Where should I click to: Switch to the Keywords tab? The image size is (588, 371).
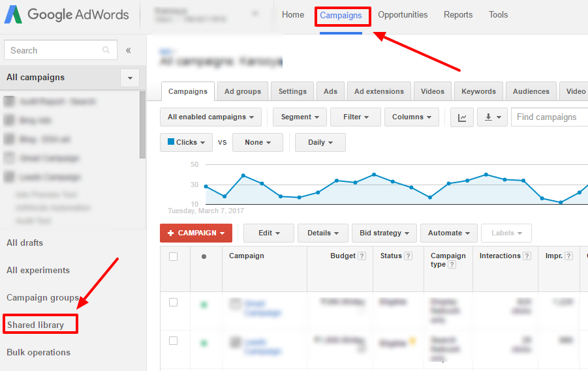click(x=478, y=91)
